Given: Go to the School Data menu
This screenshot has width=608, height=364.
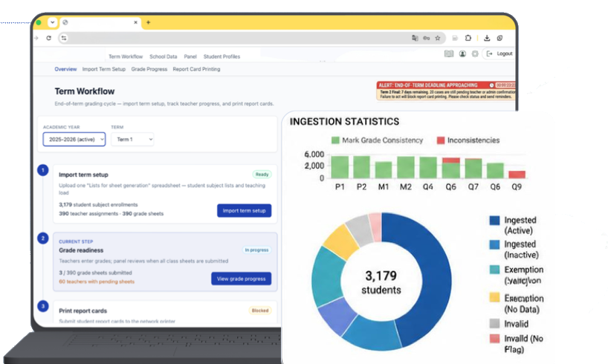Looking at the screenshot, I should click(164, 56).
